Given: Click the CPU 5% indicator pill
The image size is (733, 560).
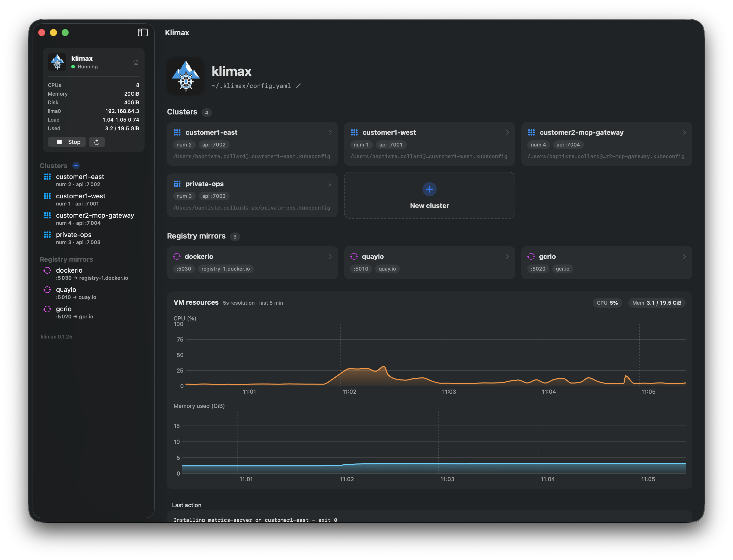Looking at the screenshot, I should [607, 303].
